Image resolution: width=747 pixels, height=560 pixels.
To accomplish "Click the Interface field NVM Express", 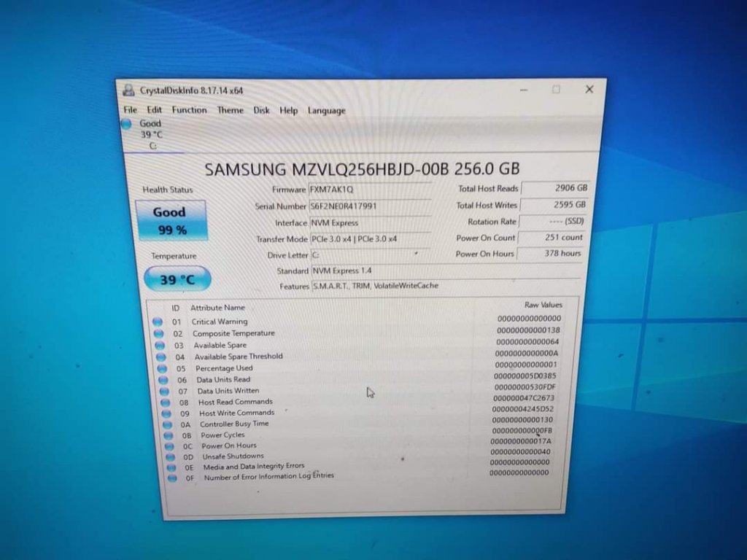I will [370, 223].
